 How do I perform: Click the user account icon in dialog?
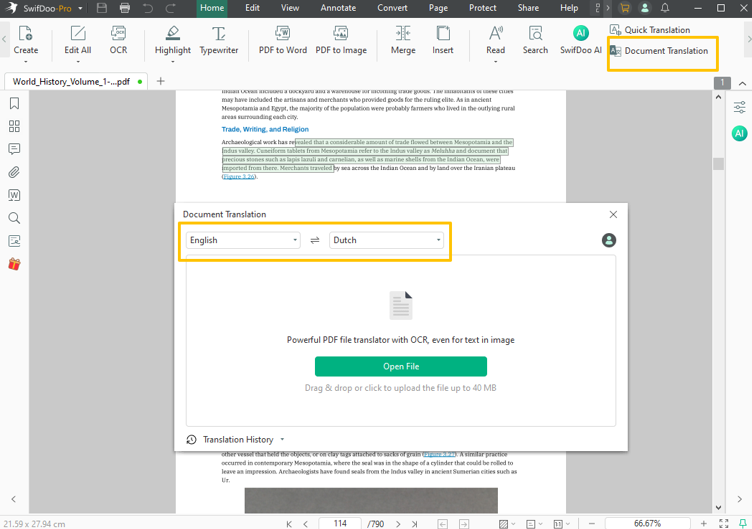pyautogui.click(x=609, y=240)
